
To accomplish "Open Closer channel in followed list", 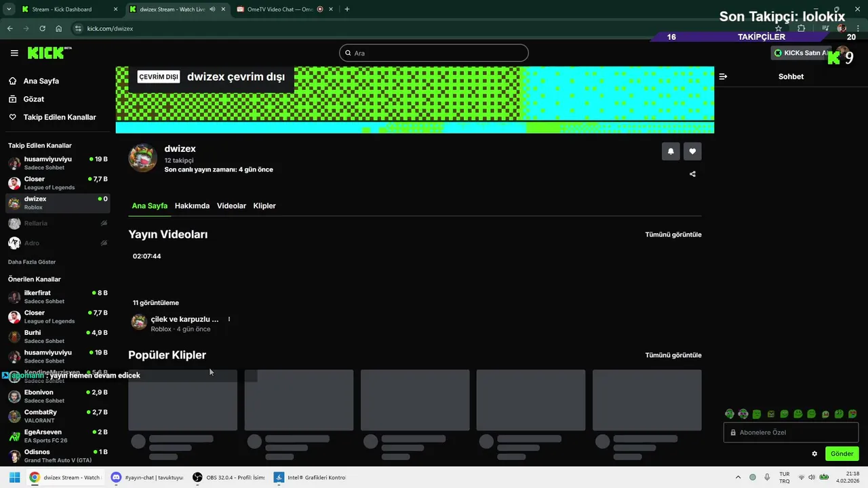I will (58, 183).
